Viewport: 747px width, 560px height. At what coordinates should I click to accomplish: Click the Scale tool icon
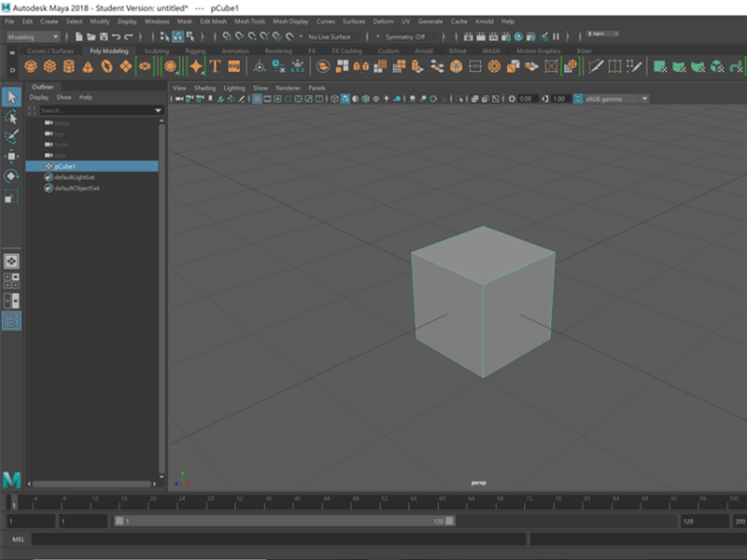click(x=11, y=196)
